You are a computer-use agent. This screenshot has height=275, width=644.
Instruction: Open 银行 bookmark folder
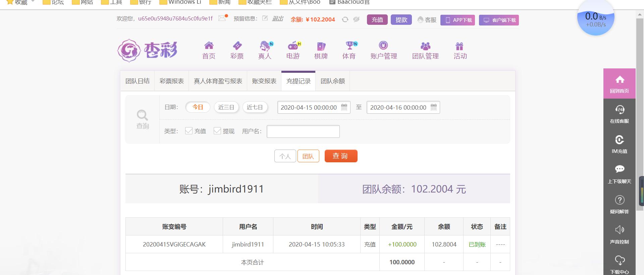(141, 2)
